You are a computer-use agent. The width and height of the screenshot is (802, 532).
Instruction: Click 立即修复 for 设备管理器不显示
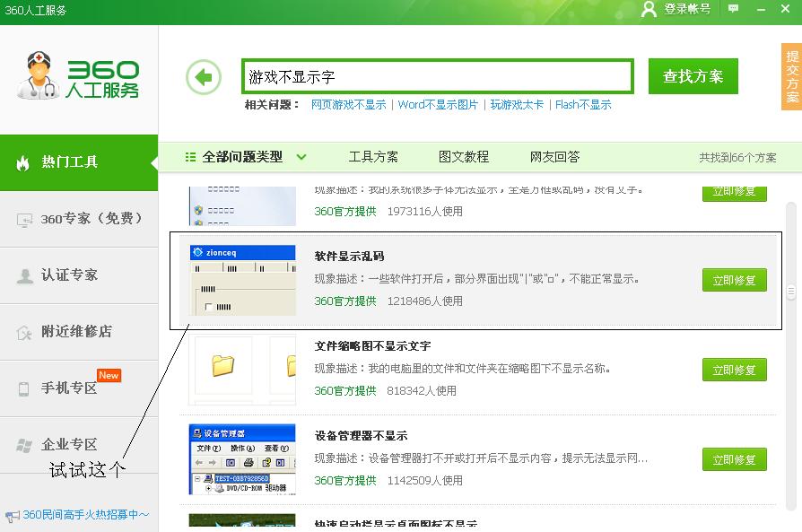click(735, 459)
